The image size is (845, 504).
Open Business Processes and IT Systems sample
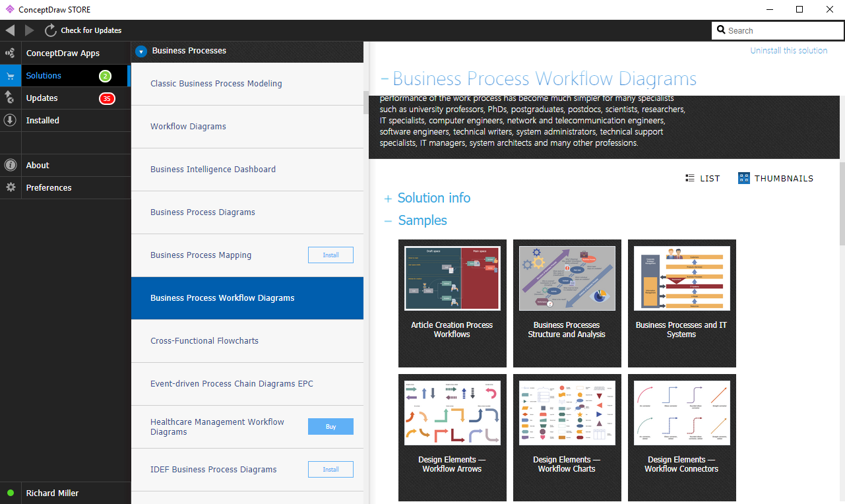pos(682,303)
